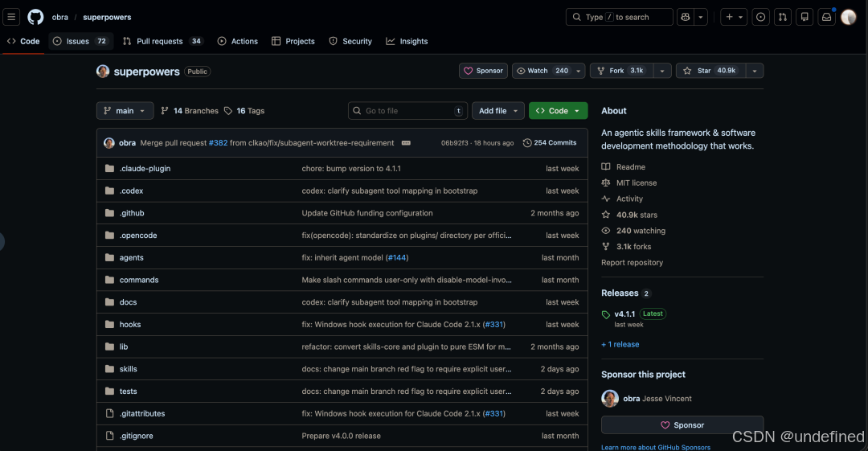Open the Insights tab

point(407,41)
